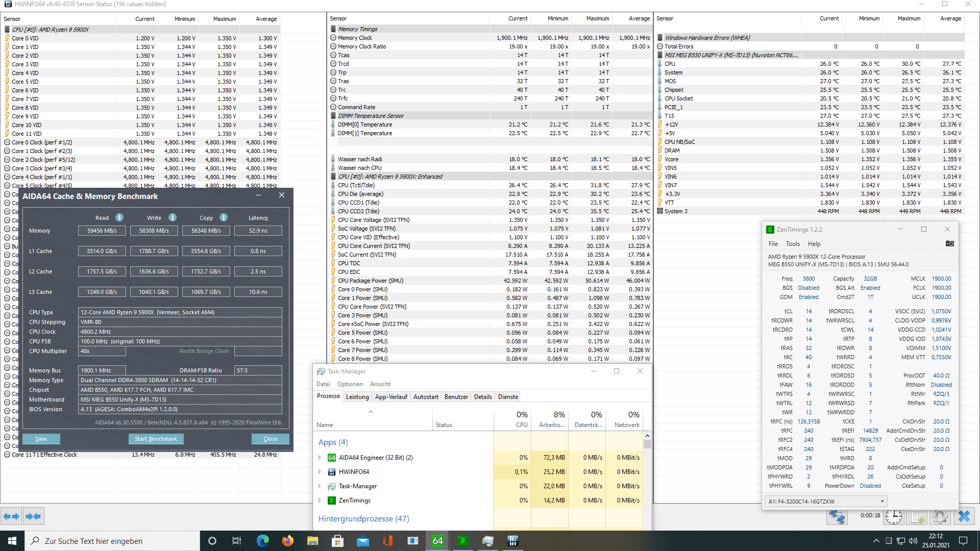Open Windows Start menu
Screen dimensions: 980x551
click(x=12, y=541)
